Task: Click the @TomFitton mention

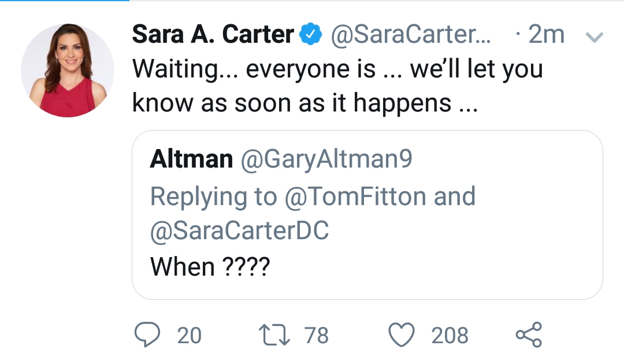Action: pyautogui.click(x=355, y=196)
